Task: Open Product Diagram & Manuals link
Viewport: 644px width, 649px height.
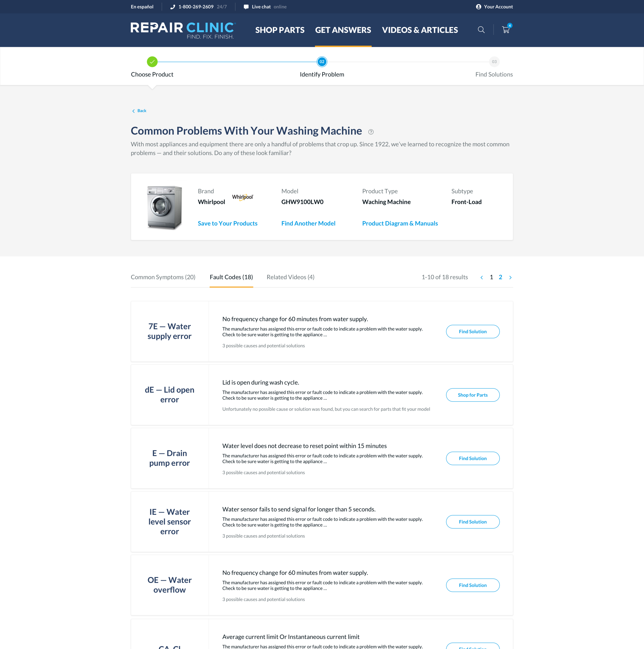Action: [400, 223]
